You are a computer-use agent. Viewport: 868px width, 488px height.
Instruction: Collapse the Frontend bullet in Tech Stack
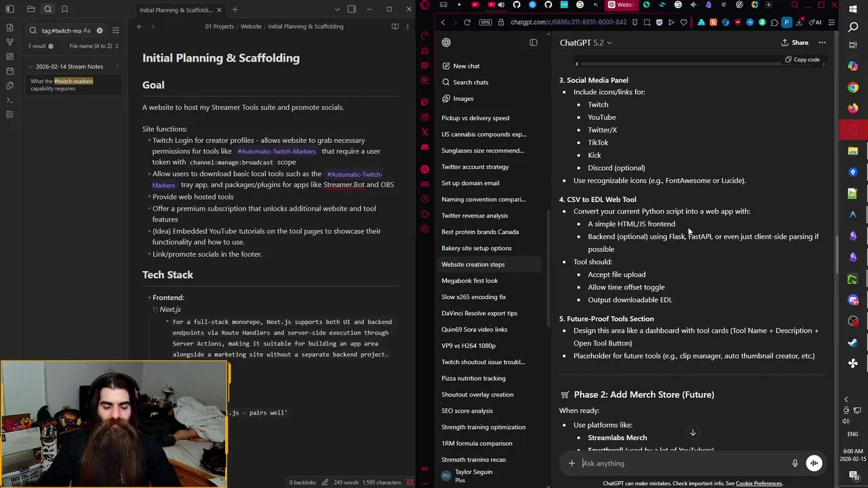tap(149, 298)
